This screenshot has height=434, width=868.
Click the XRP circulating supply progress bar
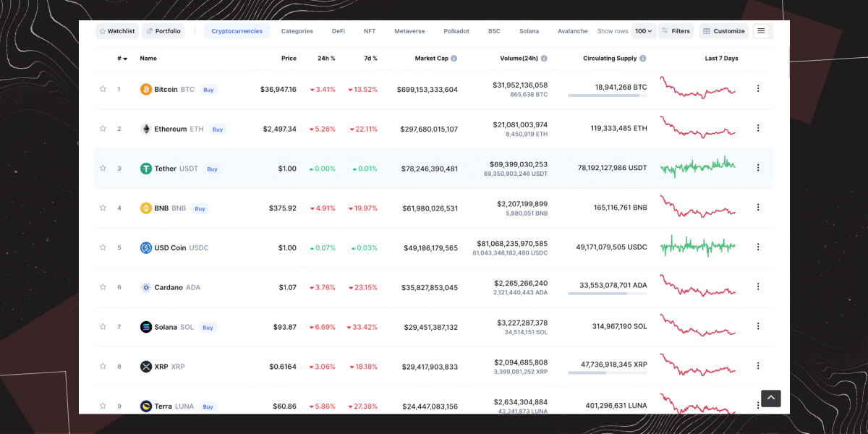click(x=608, y=373)
